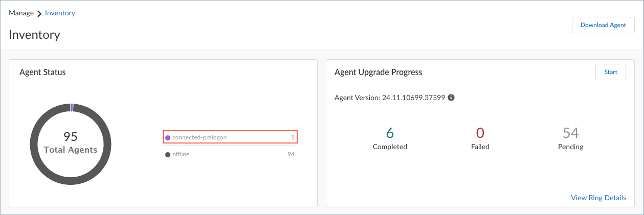This screenshot has height=215, width=644.
Task: Click Manage in the breadcrumb
Action: [x=21, y=13]
